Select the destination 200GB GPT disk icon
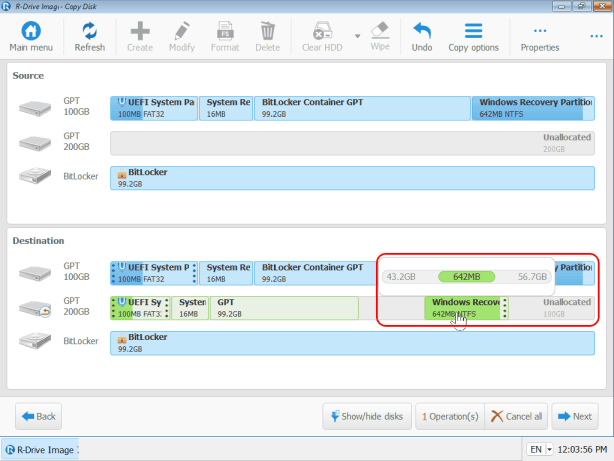Image resolution: width=614 pixels, height=461 pixels. (35, 307)
